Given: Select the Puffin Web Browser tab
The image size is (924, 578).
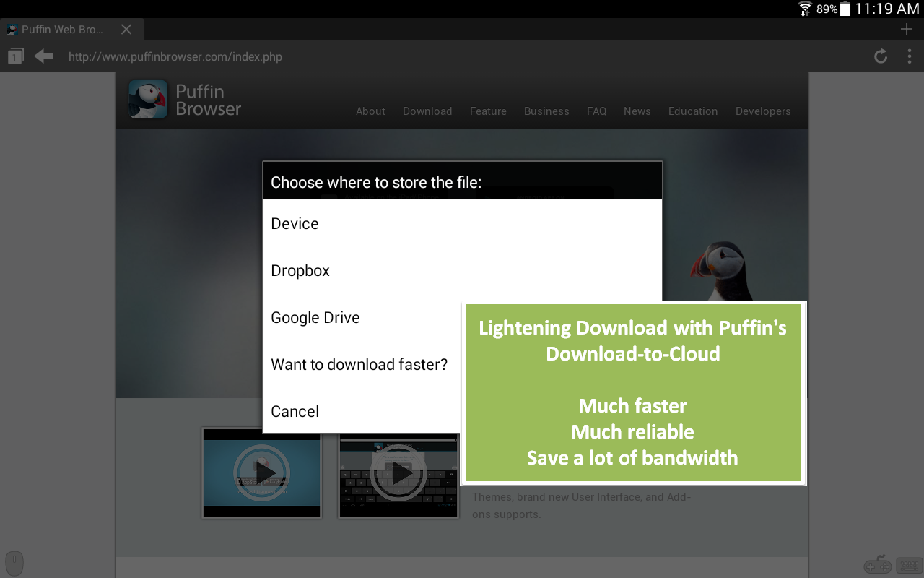Looking at the screenshot, I should 72,30.
